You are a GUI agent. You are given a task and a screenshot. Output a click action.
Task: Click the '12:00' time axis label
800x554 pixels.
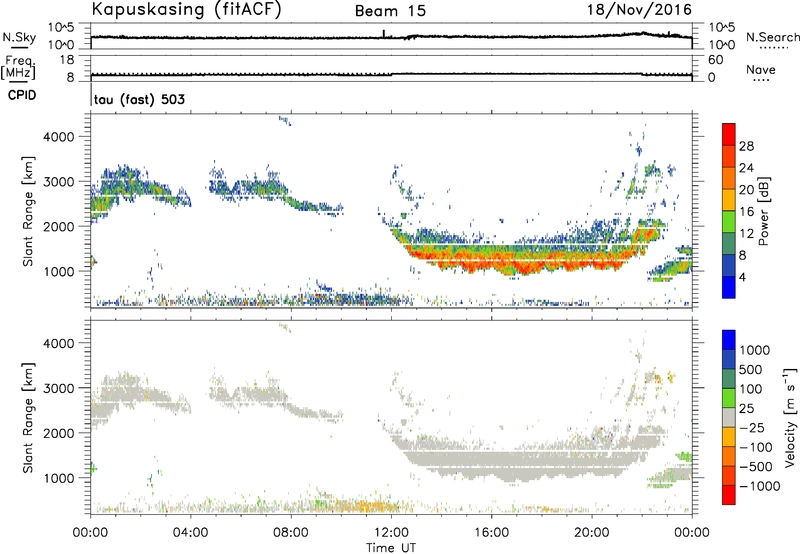(x=391, y=533)
